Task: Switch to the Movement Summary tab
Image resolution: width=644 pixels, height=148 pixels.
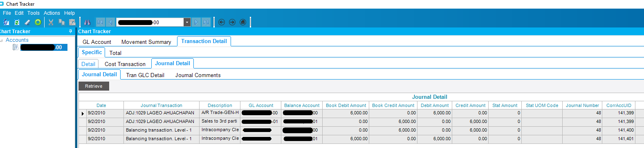Action: click(x=146, y=42)
